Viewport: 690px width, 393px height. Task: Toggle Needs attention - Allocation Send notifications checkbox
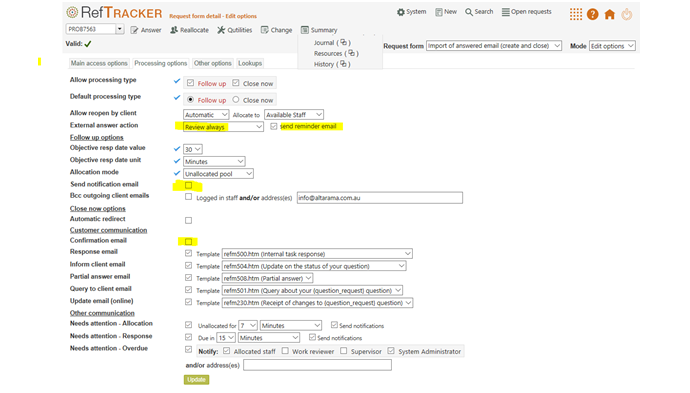click(x=334, y=325)
